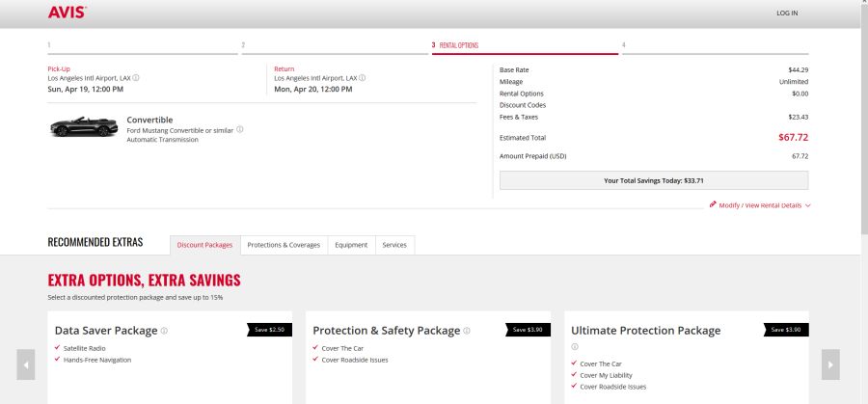Click the Mustang convertible car image
The height and width of the screenshot is (404, 868).
(84, 128)
